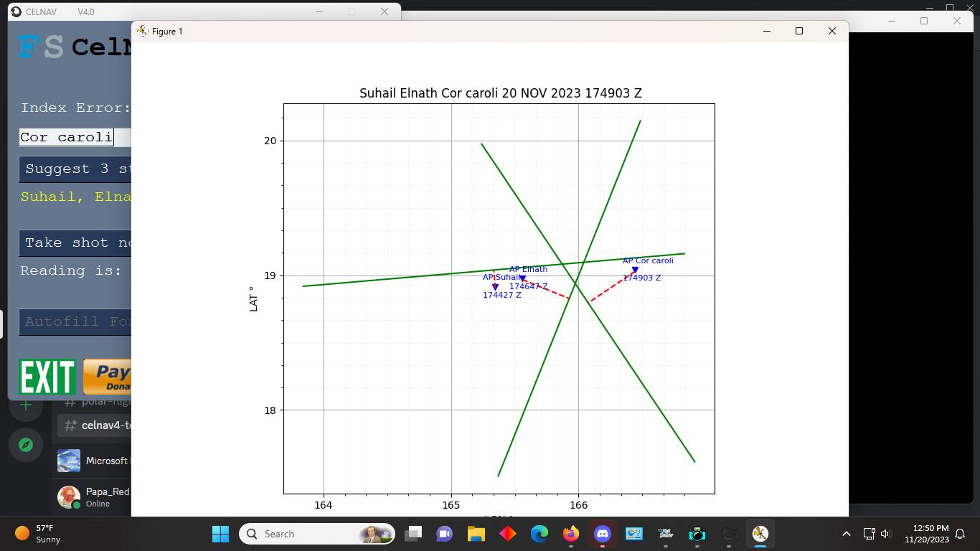Click the green EXIT button
The height and width of the screenshot is (551, 980).
point(47,377)
